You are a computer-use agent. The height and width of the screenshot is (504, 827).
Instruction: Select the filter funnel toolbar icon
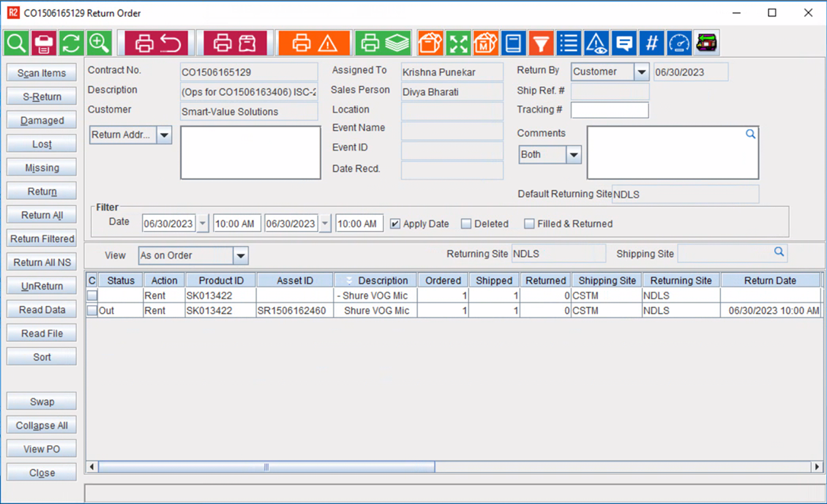click(x=541, y=42)
